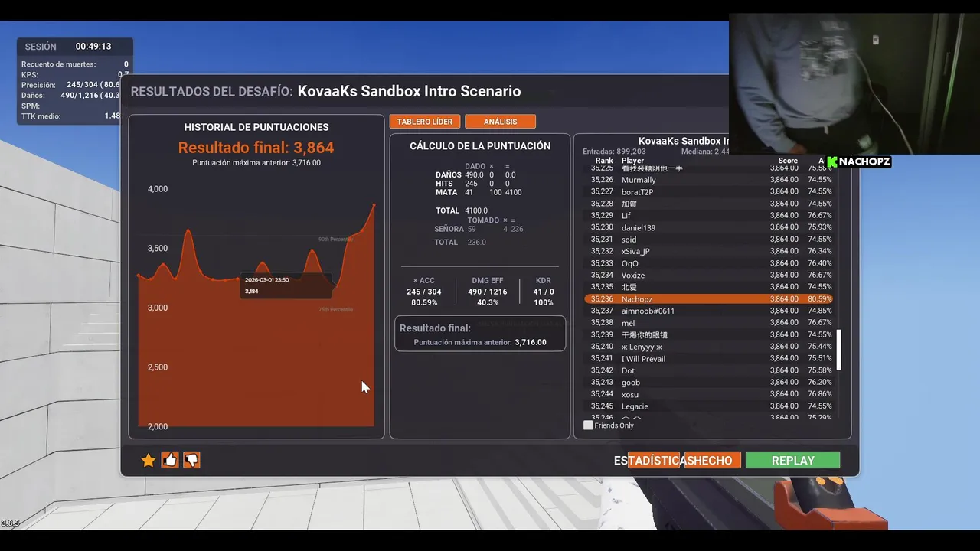Toggle the Friends Only checkbox

[x=588, y=425]
